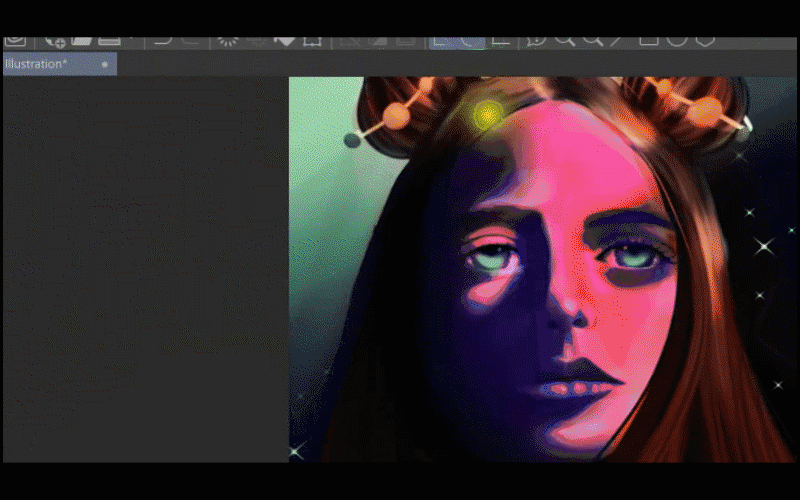Viewport: 800px width, 500px height.
Task: Click the second magnifier zoom icon
Action: (593, 41)
